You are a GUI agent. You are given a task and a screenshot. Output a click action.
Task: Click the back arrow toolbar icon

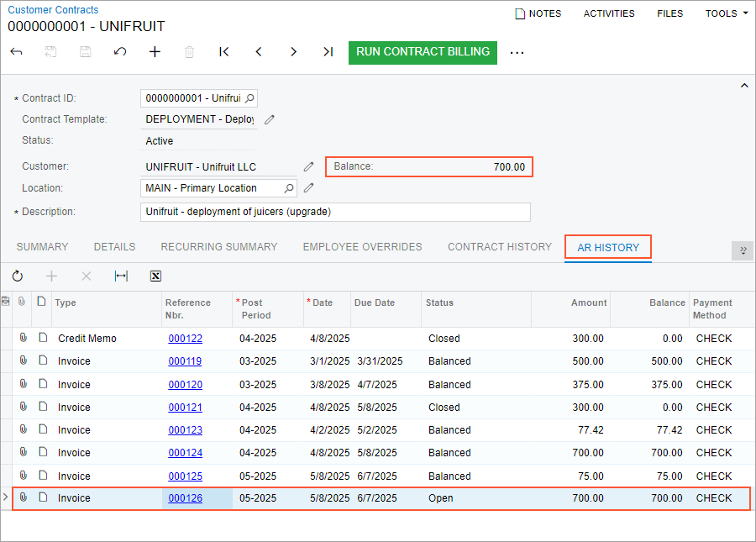(17, 52)
